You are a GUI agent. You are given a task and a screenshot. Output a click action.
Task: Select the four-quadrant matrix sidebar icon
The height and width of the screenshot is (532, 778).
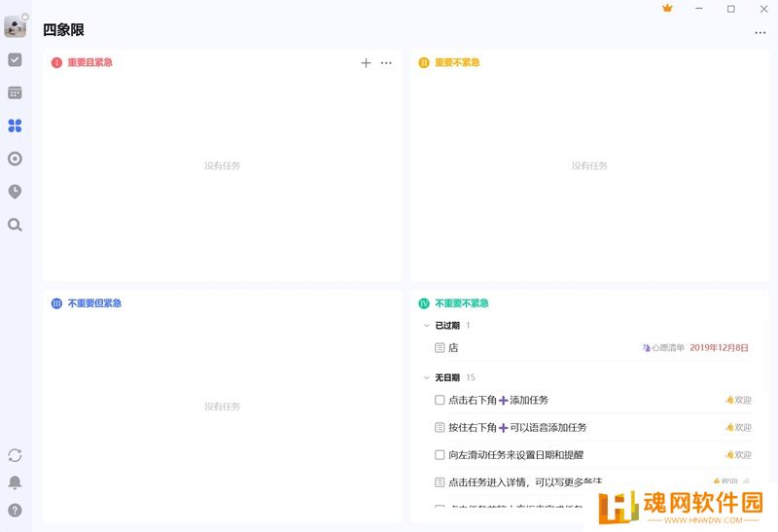pyautogui.click(x=15, y=125)
